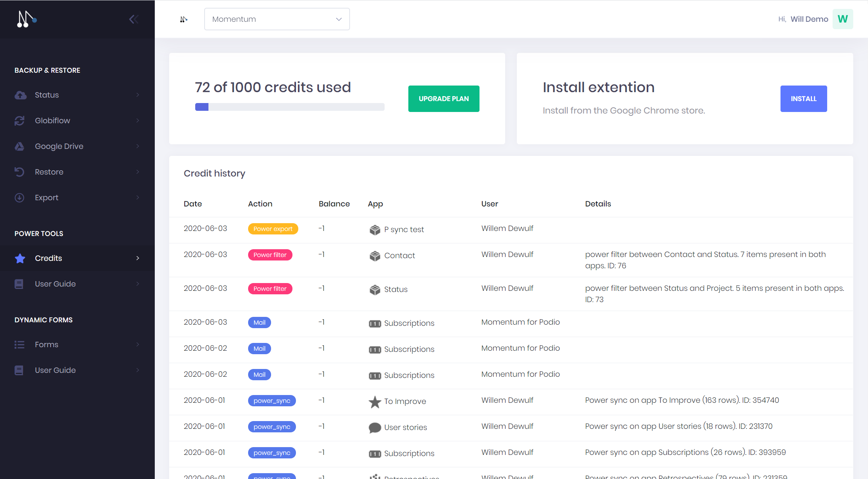868x479 pixels.
Task: Expand the Google Drive menu chevron
Action: coord(138,146)
